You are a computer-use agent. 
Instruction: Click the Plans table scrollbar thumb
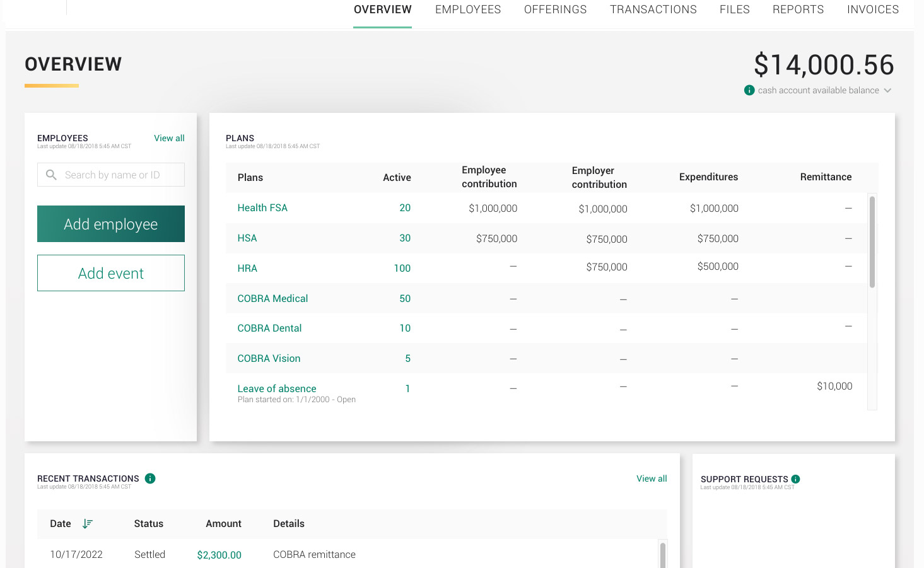(x=872, y=242)
